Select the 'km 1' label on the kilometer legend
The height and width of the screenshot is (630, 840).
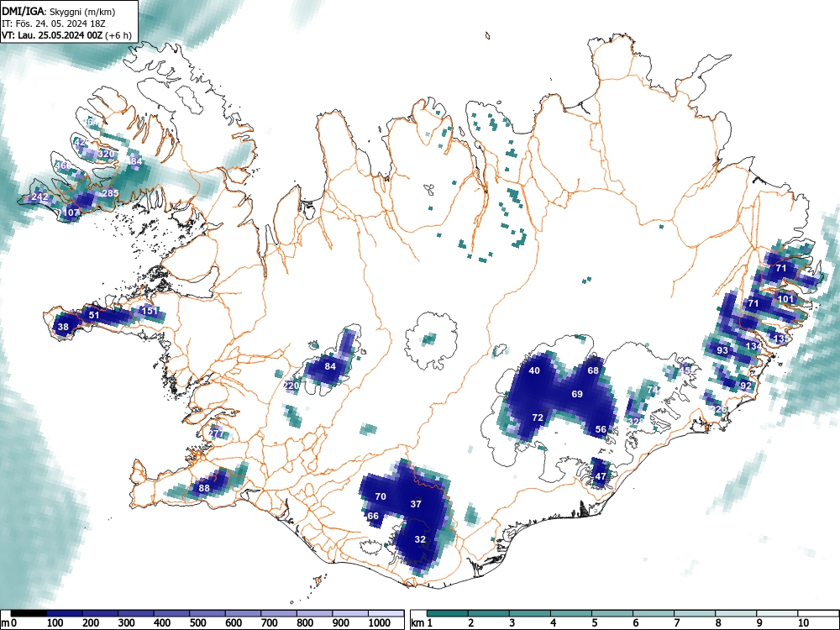(x=422, y=623)
